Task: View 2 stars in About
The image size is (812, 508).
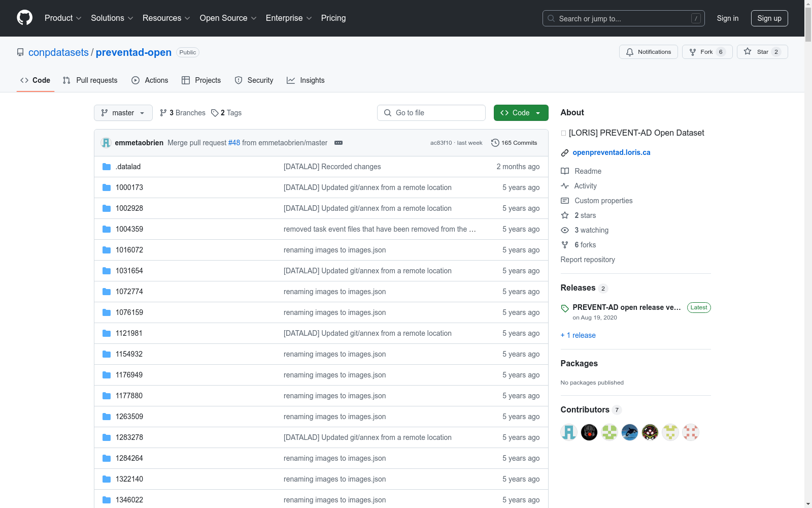Action: click(x=579, y=215)
